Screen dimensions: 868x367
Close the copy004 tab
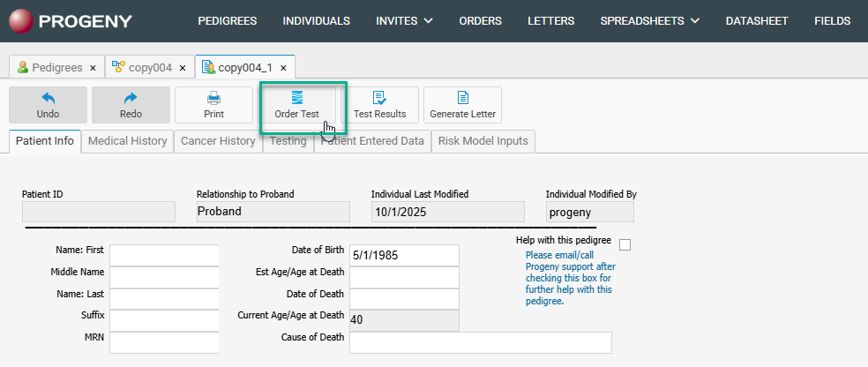click(183, 68)
